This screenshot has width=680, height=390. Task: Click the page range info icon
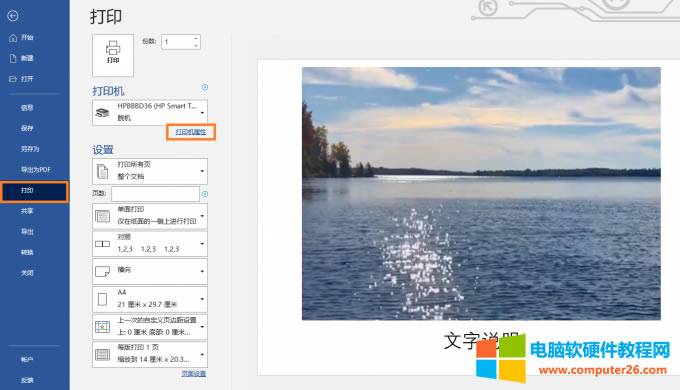pos(205,194)
